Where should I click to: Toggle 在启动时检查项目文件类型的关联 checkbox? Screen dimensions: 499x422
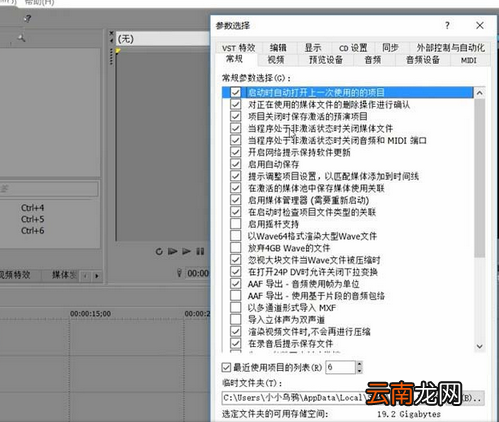click(235, 212)
